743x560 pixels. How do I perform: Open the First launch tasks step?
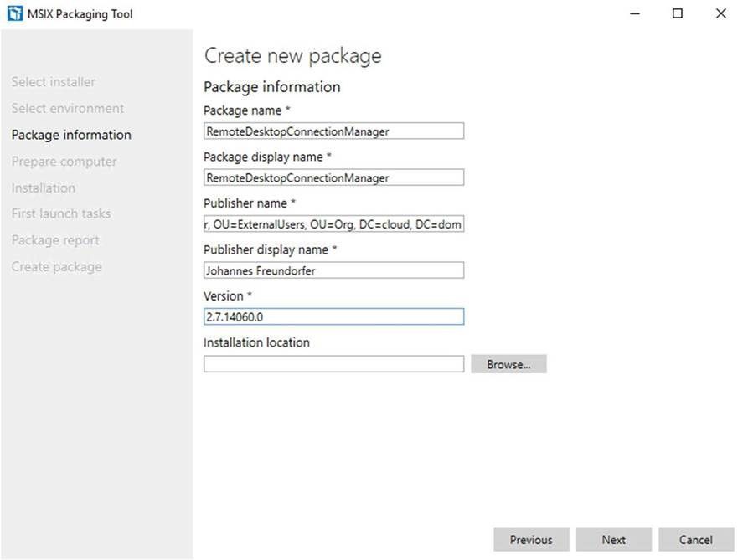point(61,213)
